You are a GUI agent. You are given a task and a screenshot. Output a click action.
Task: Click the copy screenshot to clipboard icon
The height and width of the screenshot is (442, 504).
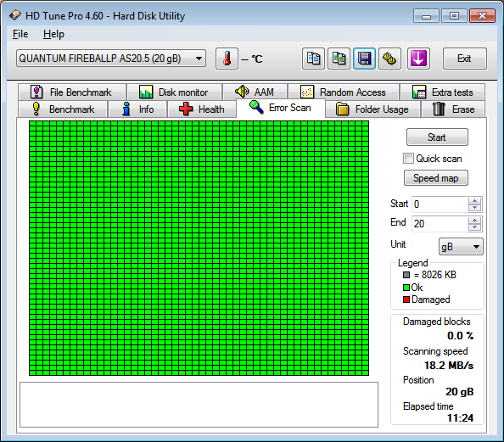pos(339,59)
